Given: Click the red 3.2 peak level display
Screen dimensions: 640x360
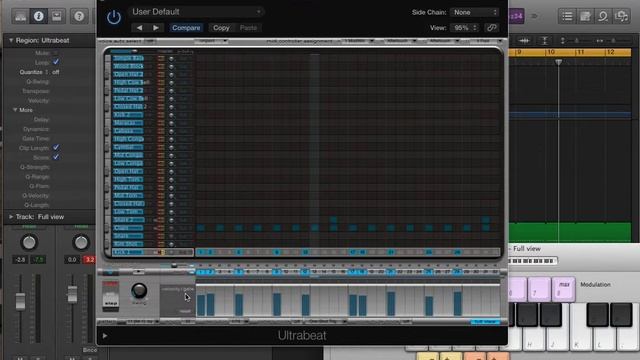Looking at the screenshot, I should click(89, 260).
